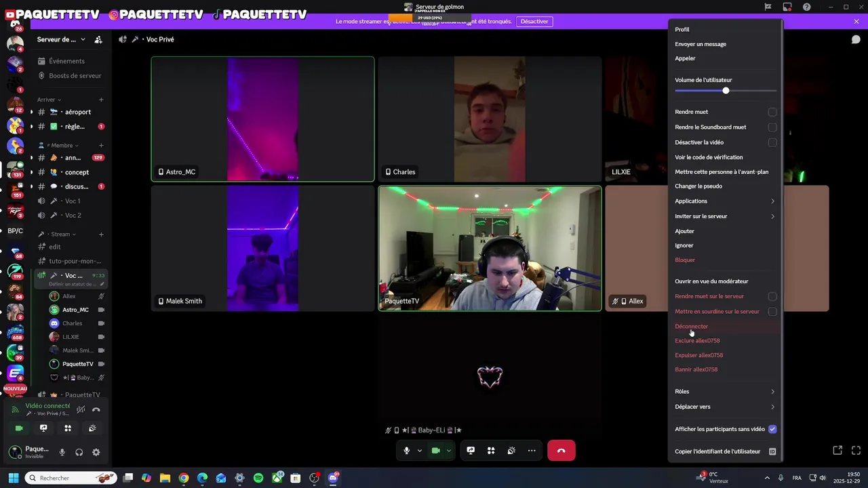Open soundboard in the call control bar

[511, 451]
